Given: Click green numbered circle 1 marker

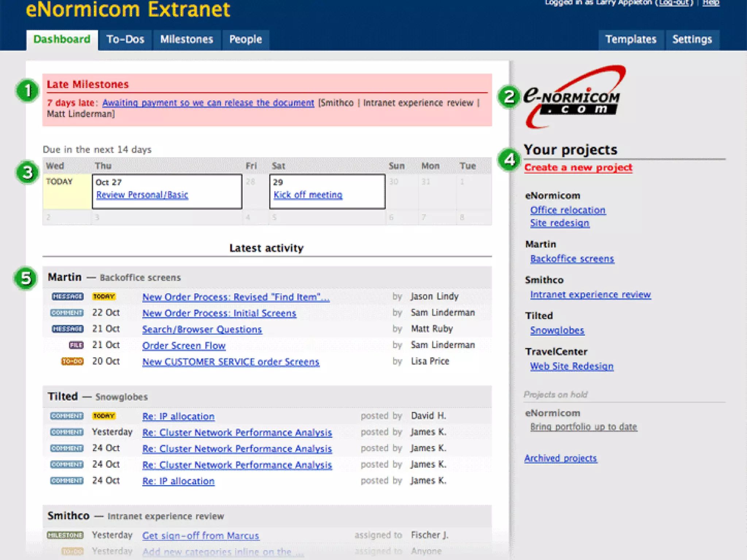Looking at the screenshot, I should click(27, 91).
